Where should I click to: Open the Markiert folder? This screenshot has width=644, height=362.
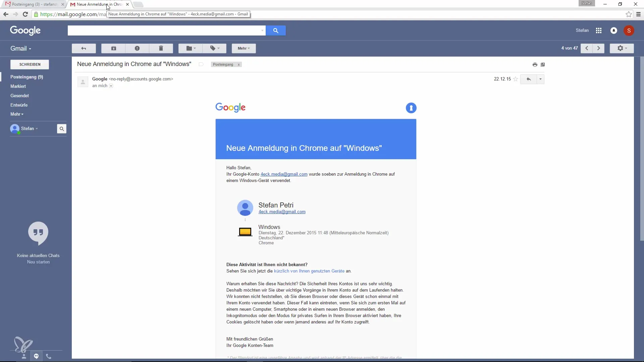coord(18,86)
